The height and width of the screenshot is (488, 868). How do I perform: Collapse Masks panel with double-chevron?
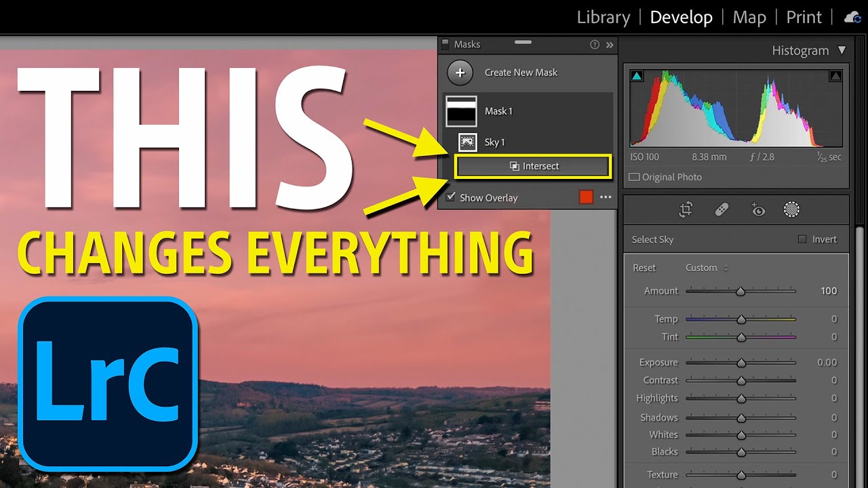tap(610, 45)
